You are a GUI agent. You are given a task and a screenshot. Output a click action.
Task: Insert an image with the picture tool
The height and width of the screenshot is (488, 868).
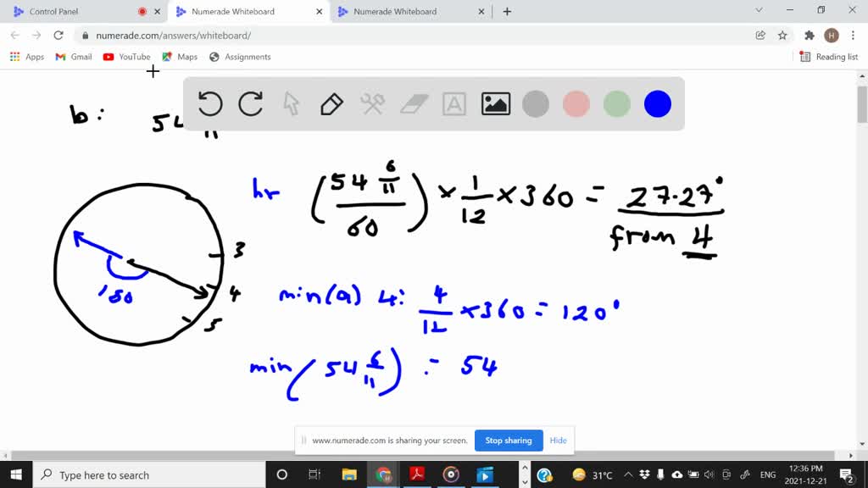pos(495,104)
